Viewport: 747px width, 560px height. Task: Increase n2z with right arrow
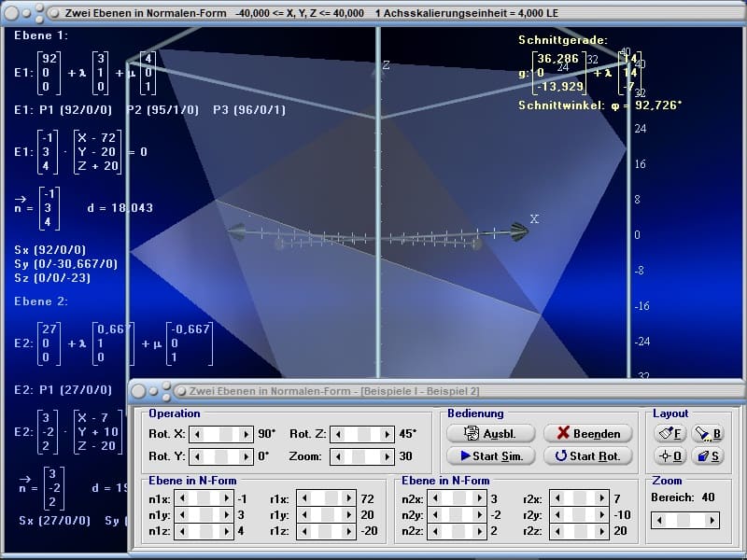click(x=480, y=530)
